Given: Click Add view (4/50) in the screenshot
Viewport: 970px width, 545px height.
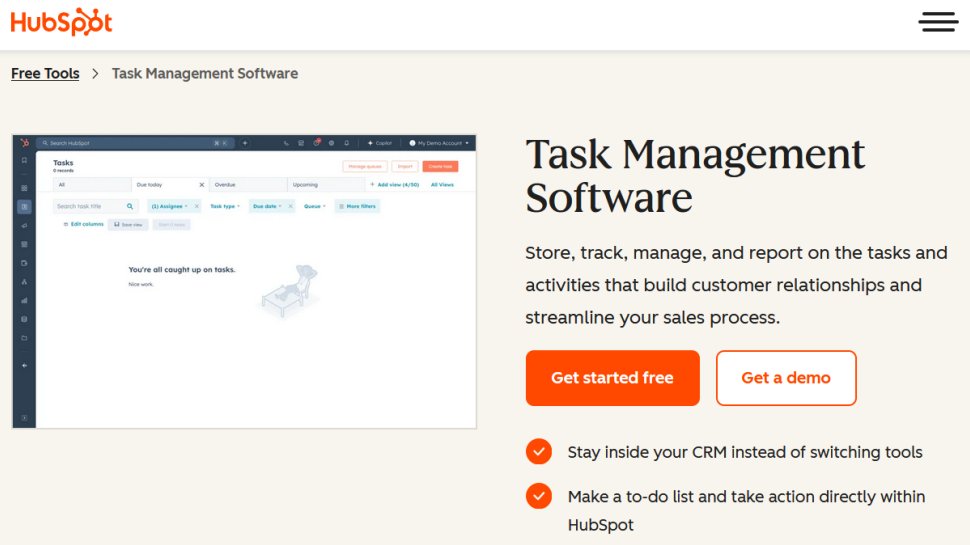Looking at the screenshot, I should pyautogui.click(x=395, y=184).
